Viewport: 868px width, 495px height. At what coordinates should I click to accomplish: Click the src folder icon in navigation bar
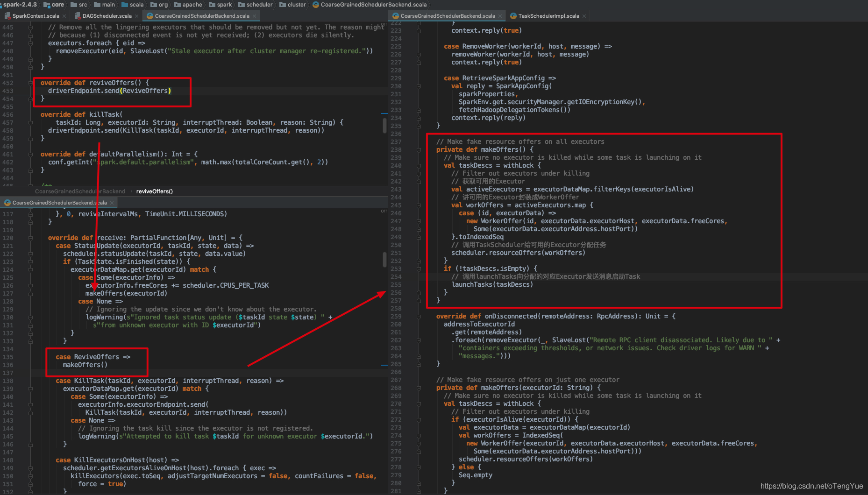[x=74, y=5]
